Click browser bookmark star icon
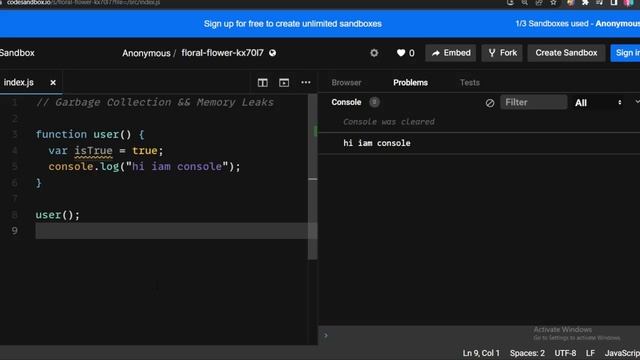 (553, 2)
